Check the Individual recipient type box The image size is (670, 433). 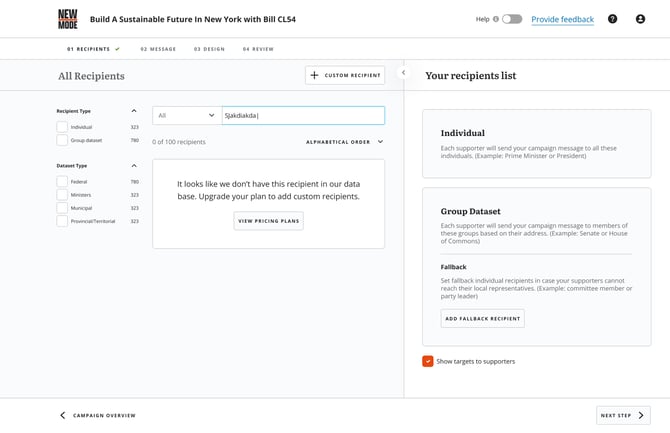coord(62,127)
